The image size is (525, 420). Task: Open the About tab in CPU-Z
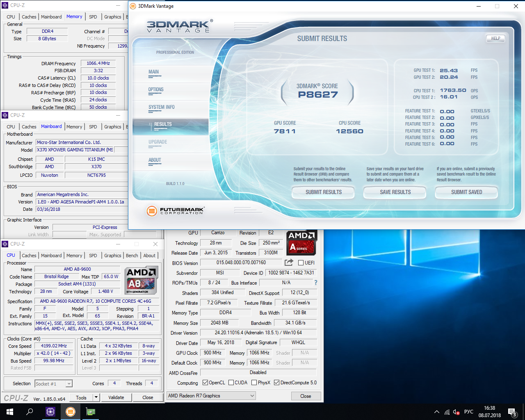click(x=149, y=256)
